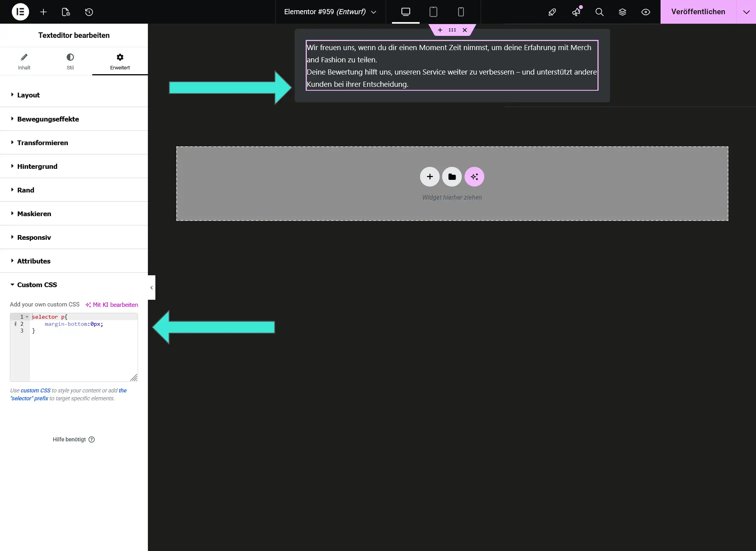Switch to desktop view mode
Screen dimensions: 756x551
pos(405,12)
